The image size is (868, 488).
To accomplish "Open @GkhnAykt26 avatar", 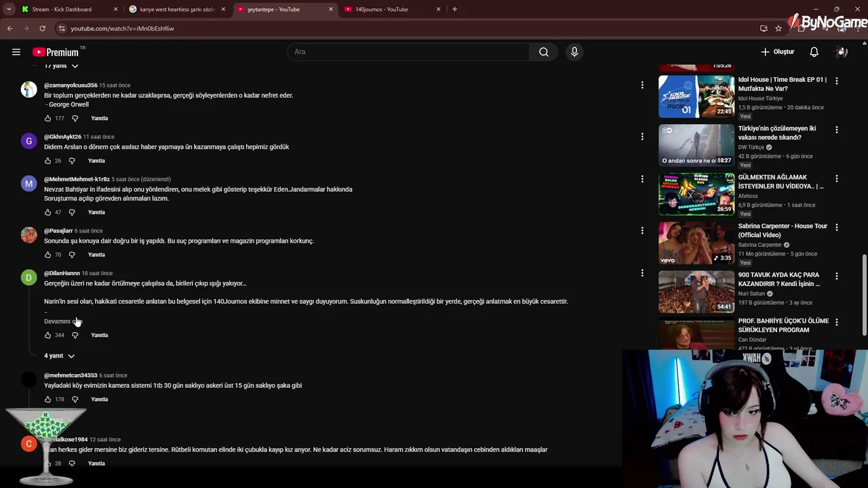I will tap(28, 141).
